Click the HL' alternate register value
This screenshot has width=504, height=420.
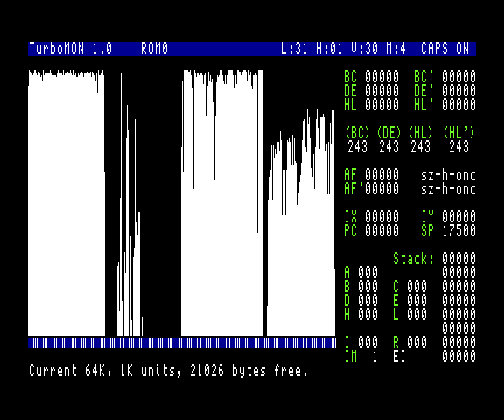(x=458, y=104)
